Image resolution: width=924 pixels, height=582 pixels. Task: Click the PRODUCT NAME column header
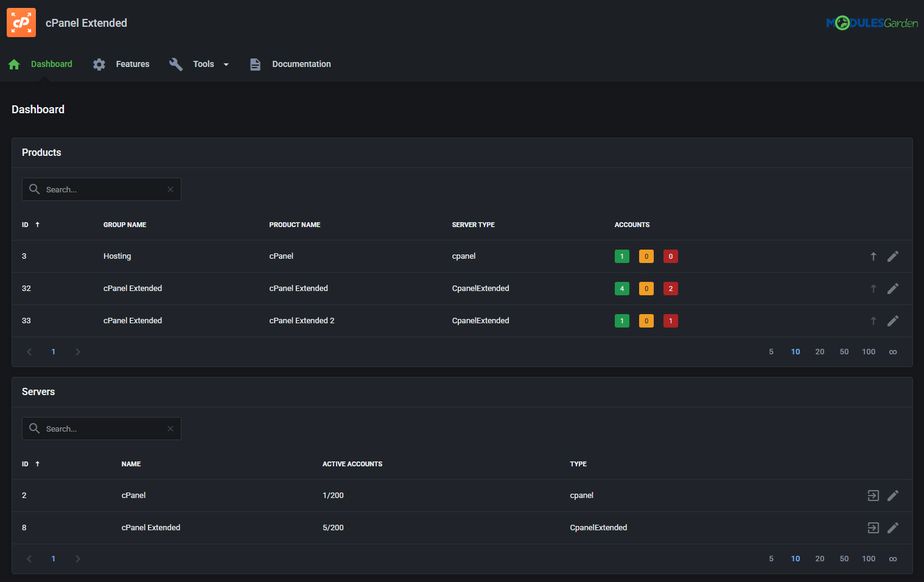pos(295,225)
